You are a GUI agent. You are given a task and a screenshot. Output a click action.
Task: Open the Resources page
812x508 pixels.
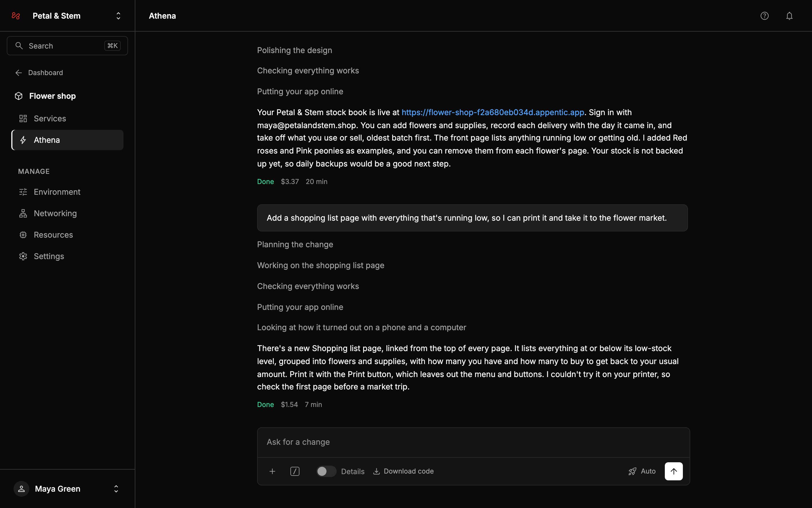tap(67, 235)
